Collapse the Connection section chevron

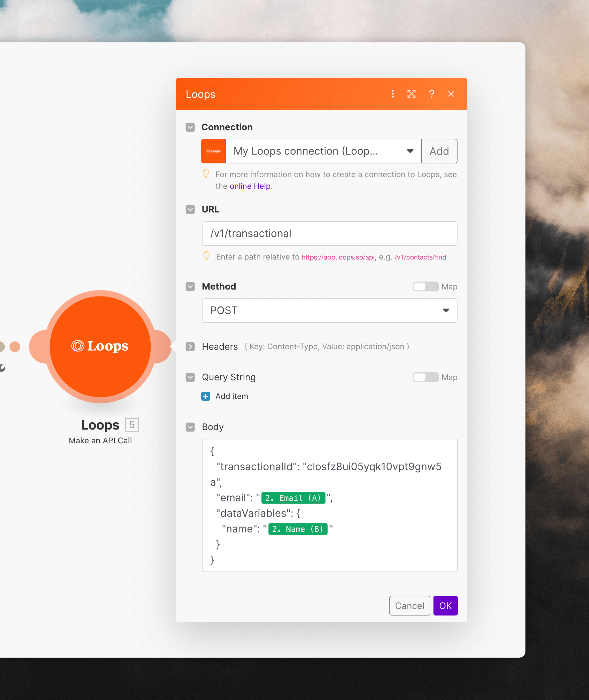pos(190,127)
